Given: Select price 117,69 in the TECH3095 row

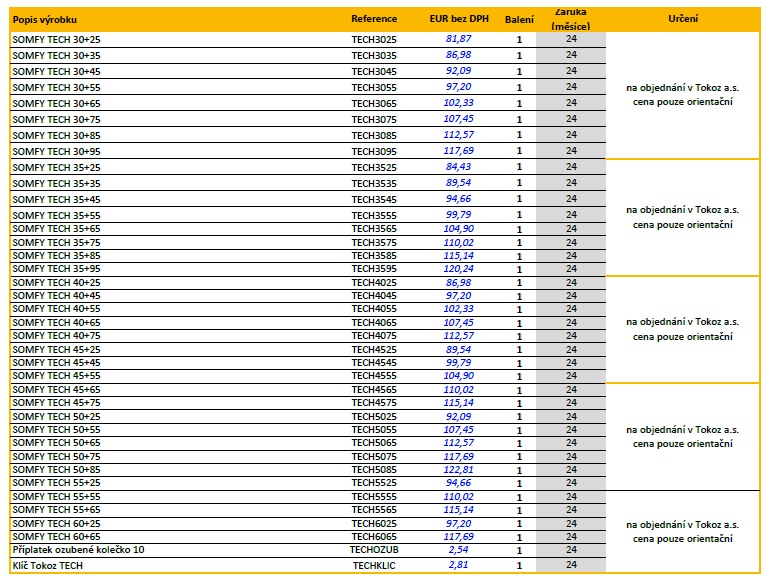Looking at the screenshot, I should [458, 151].
